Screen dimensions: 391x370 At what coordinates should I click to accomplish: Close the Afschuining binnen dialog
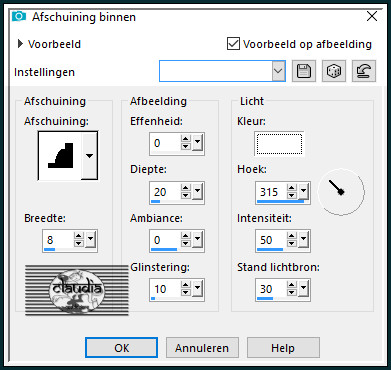(x=372, y=16)
